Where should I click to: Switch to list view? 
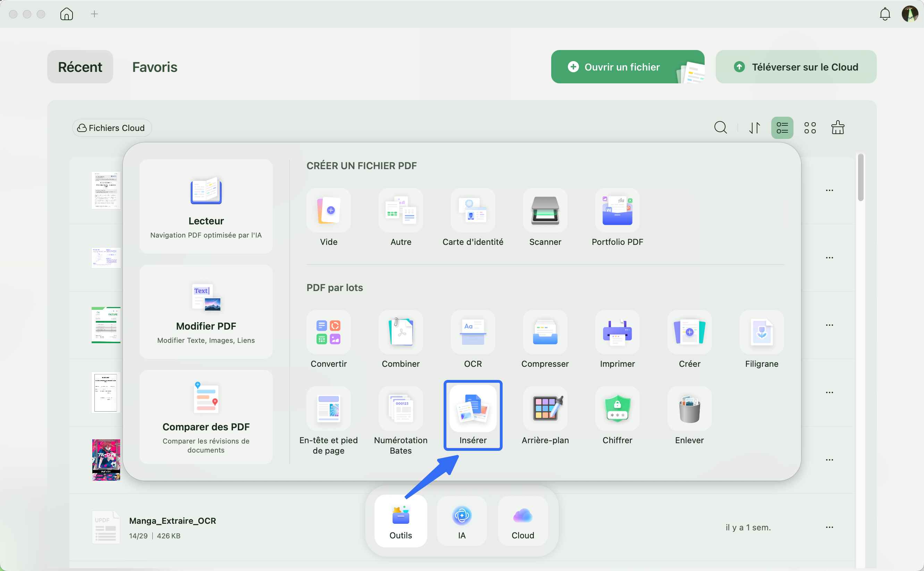pyautogui.click(x=782, y=128)
